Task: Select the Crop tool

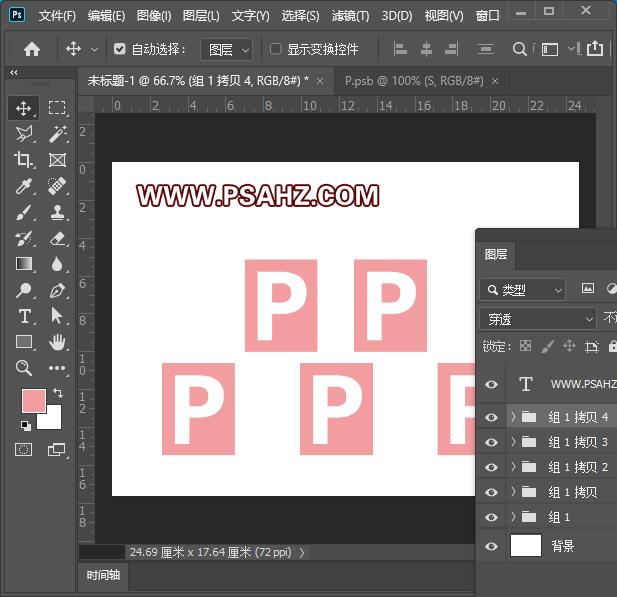Action: tap(24, 160)
